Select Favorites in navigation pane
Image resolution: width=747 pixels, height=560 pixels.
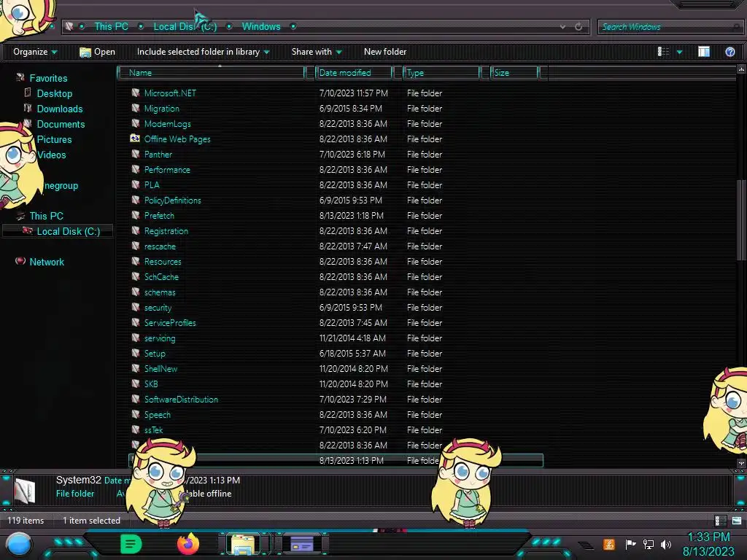pos(48,78)
